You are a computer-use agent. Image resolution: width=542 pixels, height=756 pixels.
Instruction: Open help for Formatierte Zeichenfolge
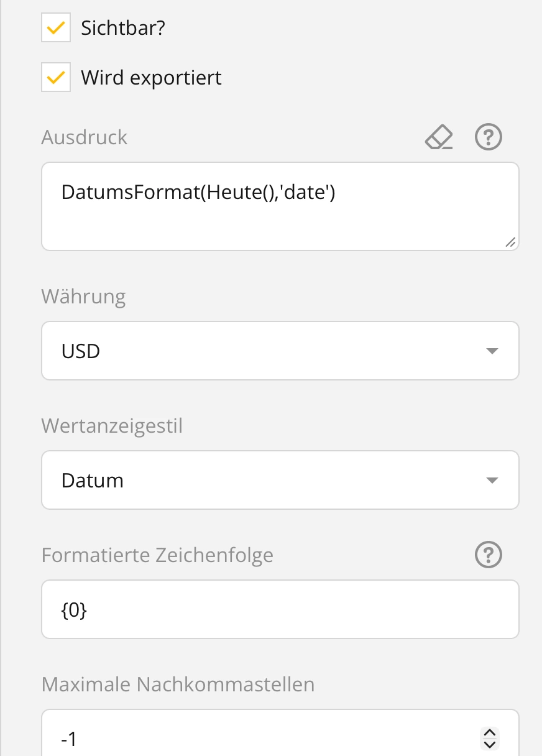(x=488, y=555)
